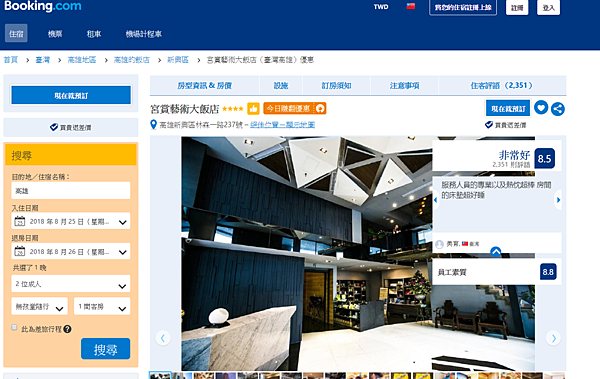Click the 註冊 register button
Viewport: 600px width, 379px height.
coord(517,7)
